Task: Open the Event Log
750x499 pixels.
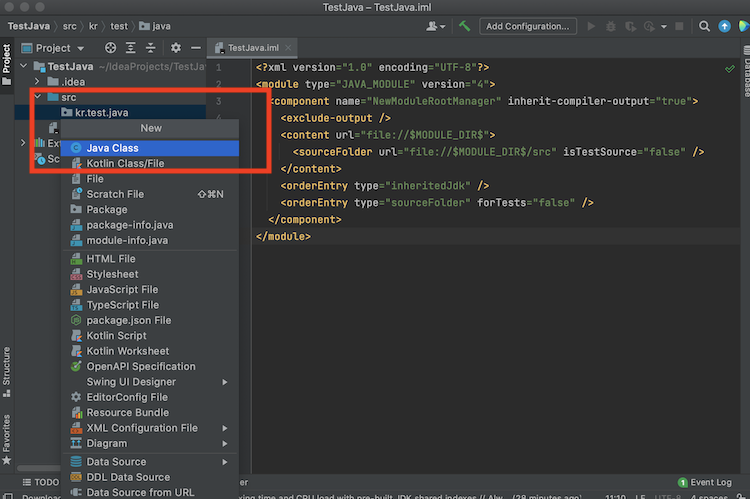Action: pos(705,482)
